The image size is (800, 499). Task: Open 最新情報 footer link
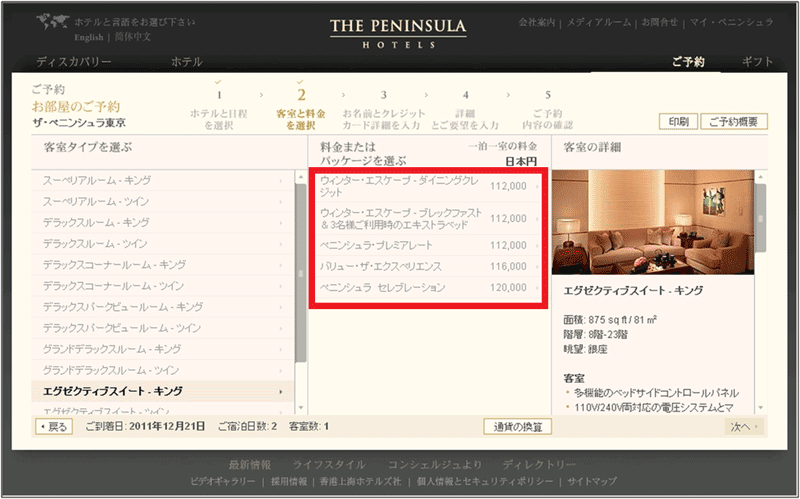coord(249,465)
